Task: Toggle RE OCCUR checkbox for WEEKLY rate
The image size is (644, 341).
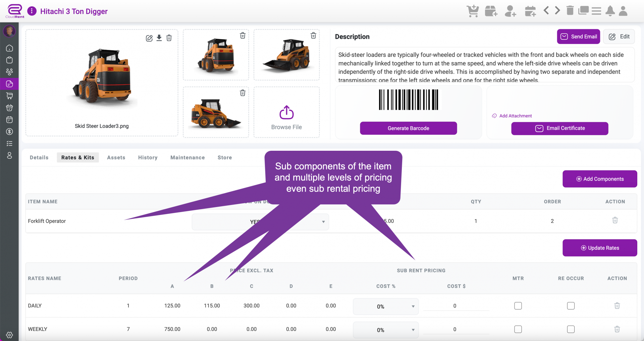Action: [x=571, y=329]
